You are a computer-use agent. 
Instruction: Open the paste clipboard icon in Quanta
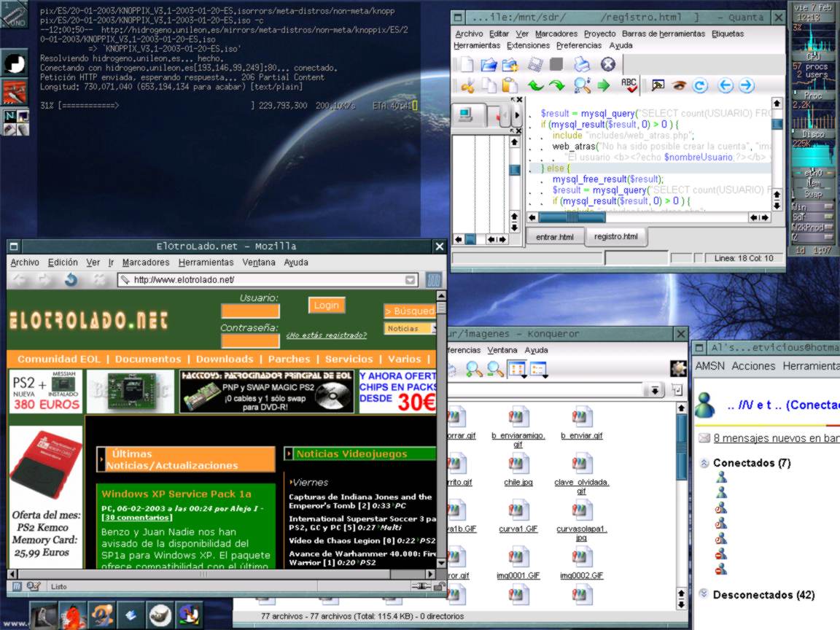click(x=510, y=85)
